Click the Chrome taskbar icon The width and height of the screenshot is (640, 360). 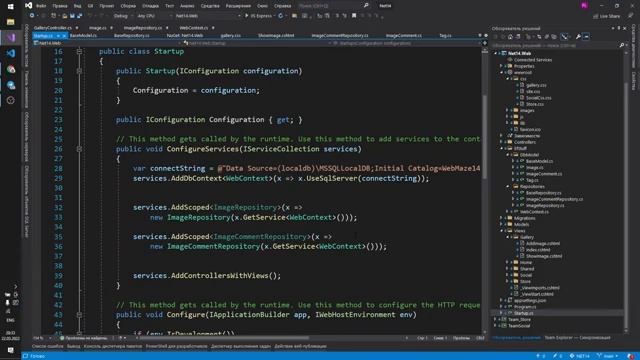(x=11, y=69)
